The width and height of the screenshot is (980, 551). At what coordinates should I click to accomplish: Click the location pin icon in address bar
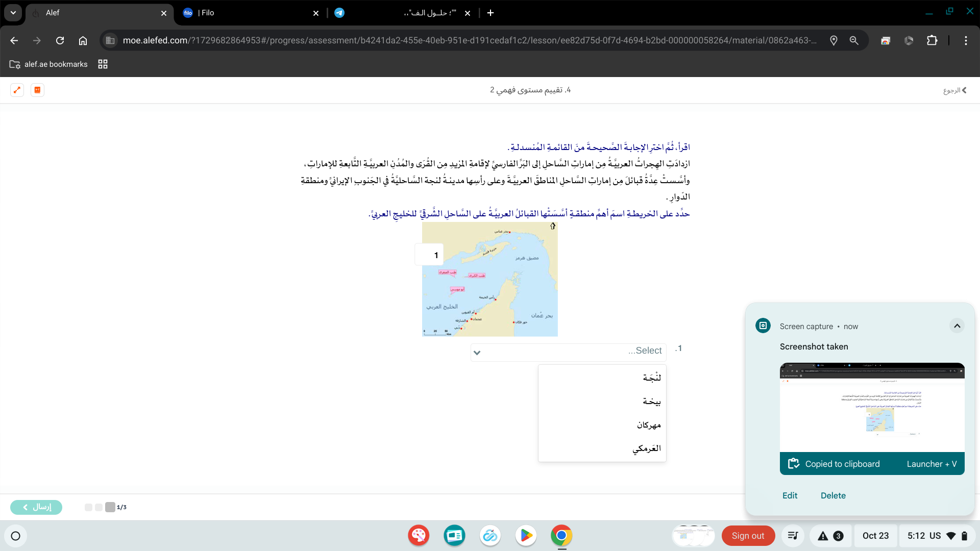point(834,40)
